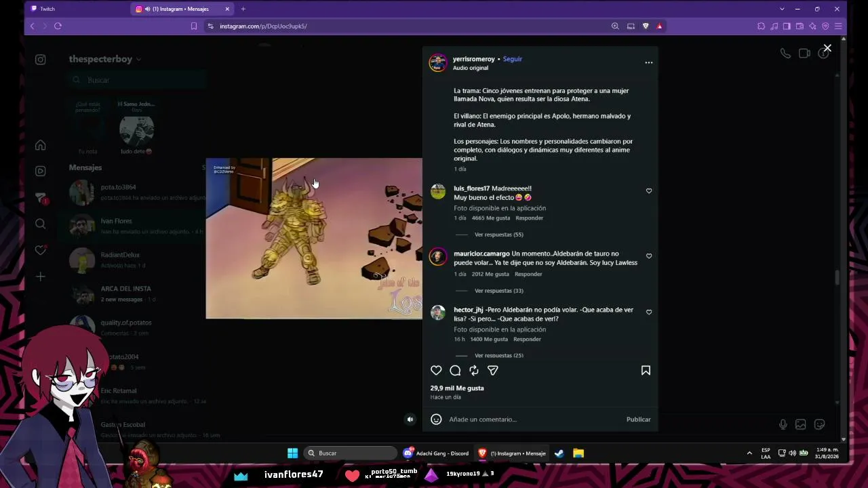
Task: Open Ivan Flores conversation
Action: pos(133,226)
